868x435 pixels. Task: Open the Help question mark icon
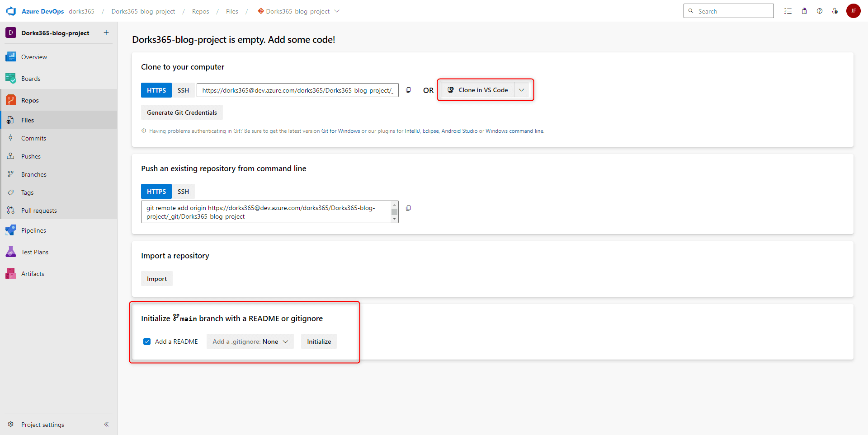tap(820, 11)
